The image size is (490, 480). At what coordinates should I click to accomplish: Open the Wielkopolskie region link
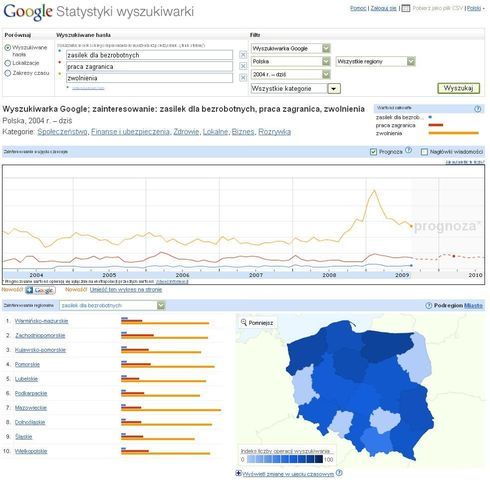tap(31, 451)
